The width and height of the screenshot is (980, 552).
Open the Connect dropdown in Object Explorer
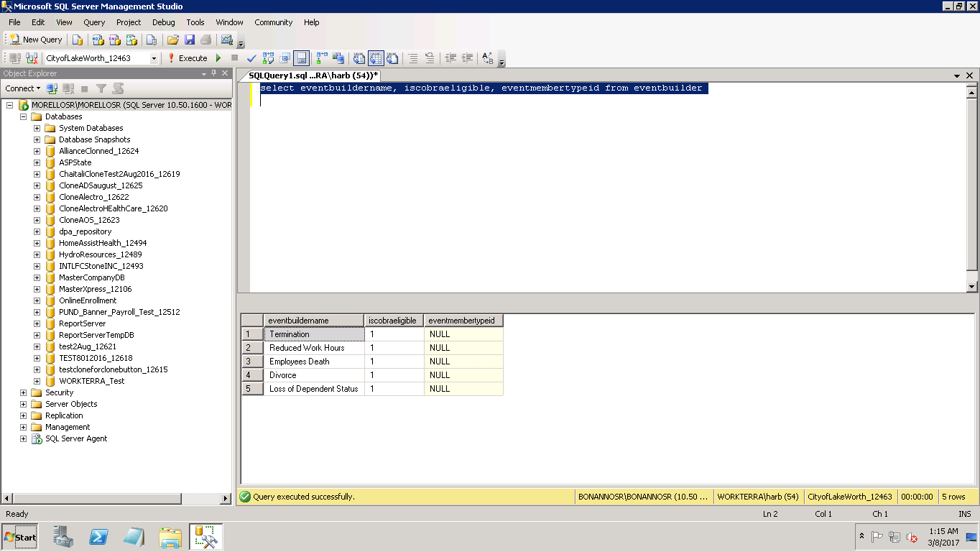click(x=23, y=88)
